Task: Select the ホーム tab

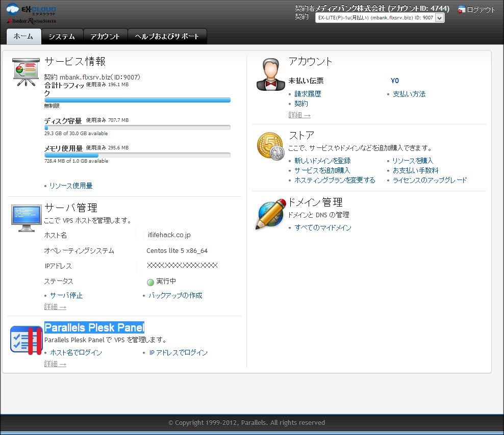Action: click(x=23, y=36)
